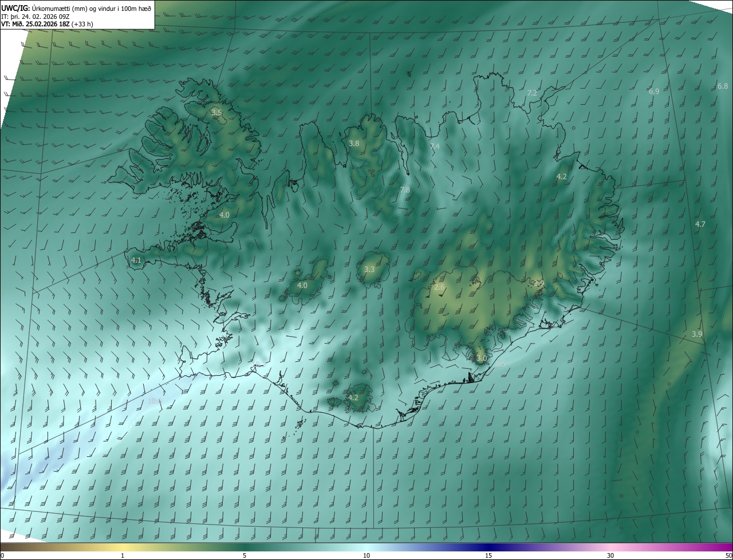733x560 pixels.
Task: Click the colour scale label 30
Action: point(610,555)
